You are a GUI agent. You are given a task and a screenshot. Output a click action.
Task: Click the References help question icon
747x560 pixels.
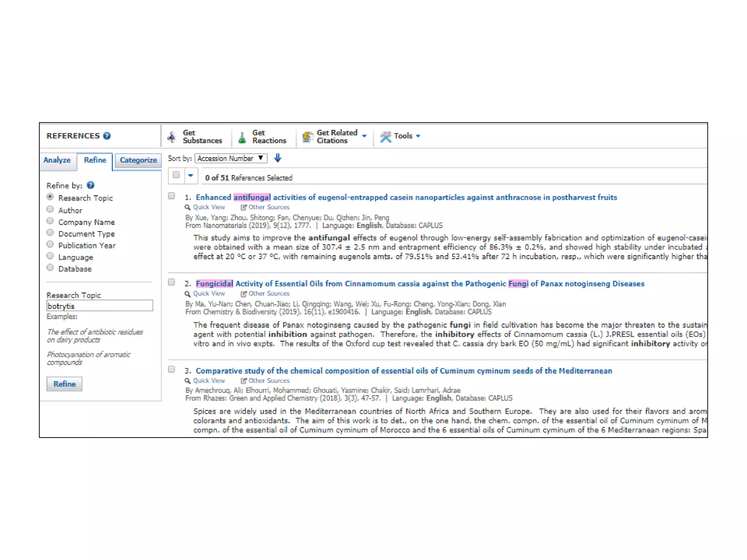tap(107, 136)
